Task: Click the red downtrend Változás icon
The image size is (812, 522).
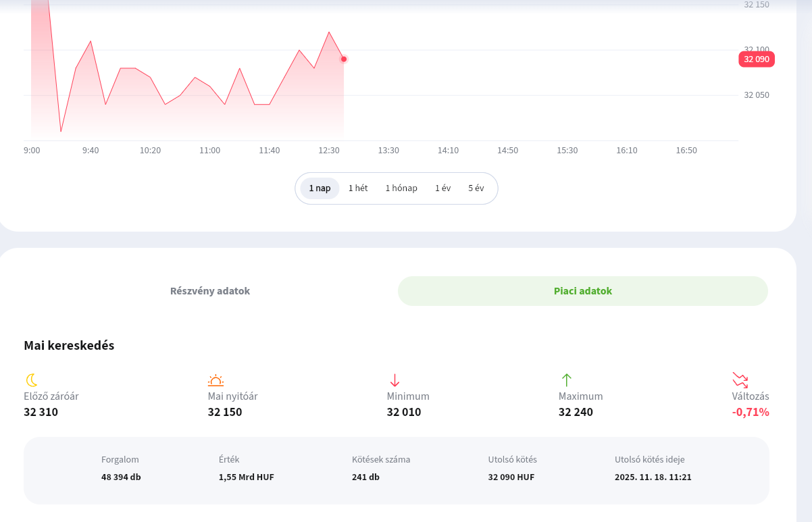Action: 740,380
